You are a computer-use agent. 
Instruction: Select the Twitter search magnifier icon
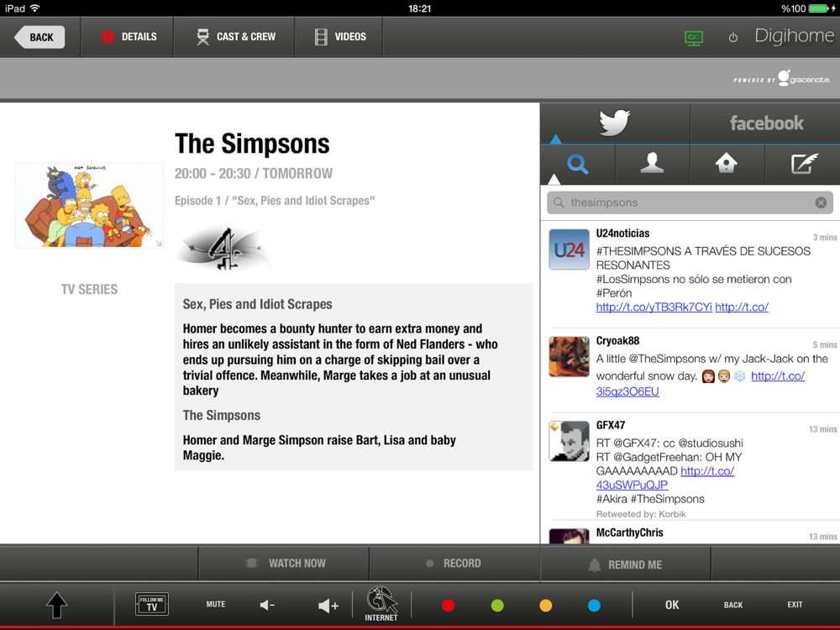click(578, 164)
